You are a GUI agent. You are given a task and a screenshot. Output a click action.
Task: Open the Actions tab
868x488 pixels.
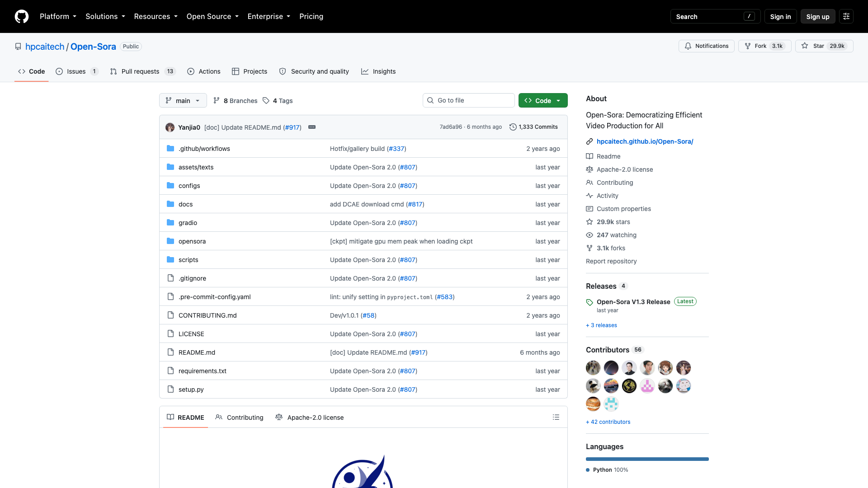coord(204,71)
